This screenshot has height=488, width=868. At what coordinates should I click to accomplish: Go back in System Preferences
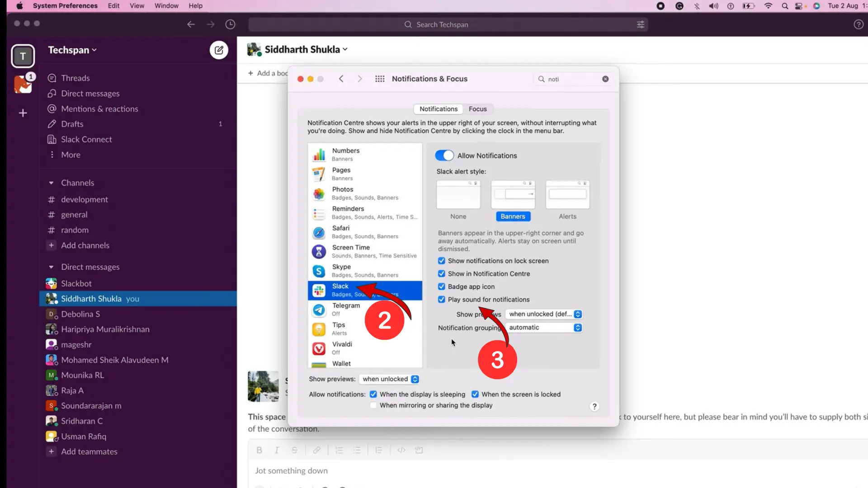[x=341, y=79]
